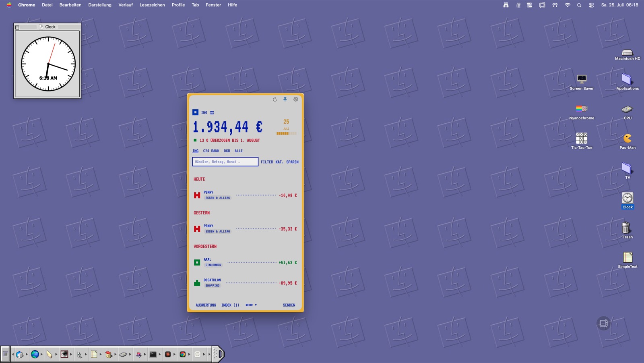Click the red Penny icon under HEUTE
Image resolution: width=644 pixels, height=363 pixels.
click(x=197, y=195)
